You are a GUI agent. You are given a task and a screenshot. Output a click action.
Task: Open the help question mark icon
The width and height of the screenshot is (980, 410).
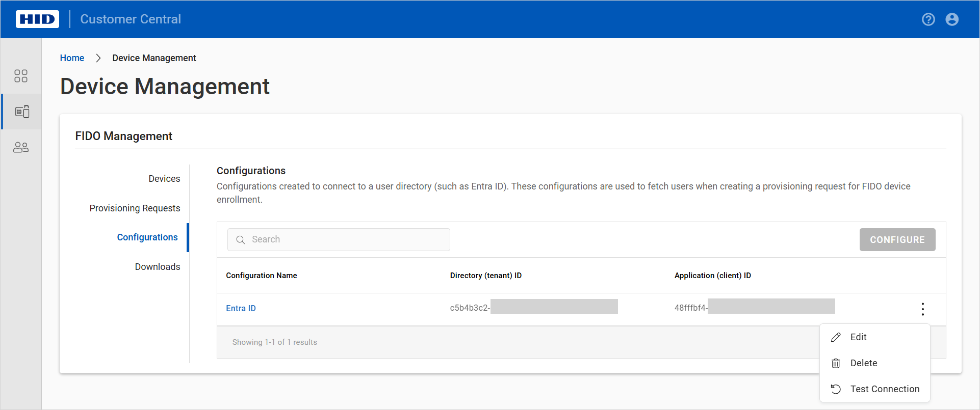[x=928, y=19]
